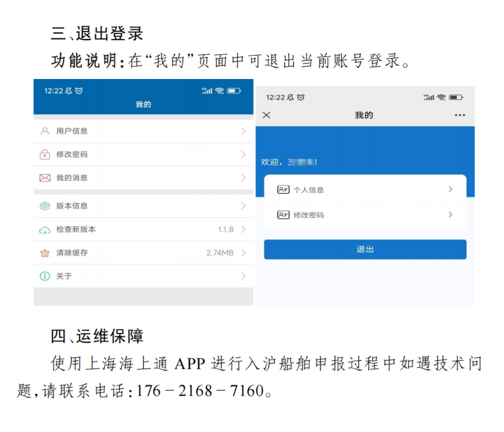Tap the 关于 info circle icon
504x432 pixels.
pos(45,276)
